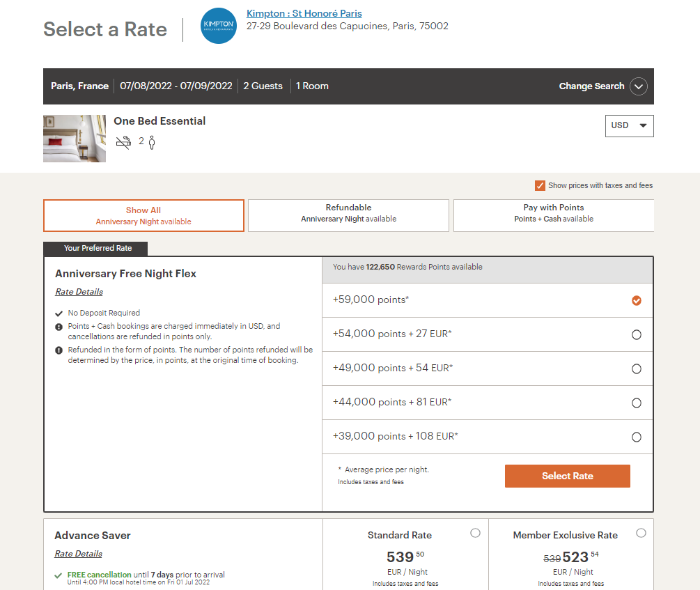
Task: Click the orange Select Rate button
Action: tap(568, 476)
